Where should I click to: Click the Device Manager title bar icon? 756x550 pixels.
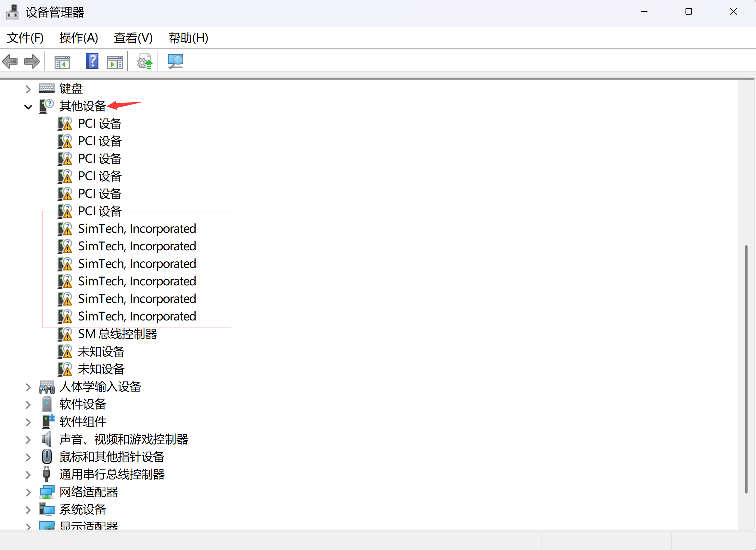pyautogui.click(x=12, y=12)
